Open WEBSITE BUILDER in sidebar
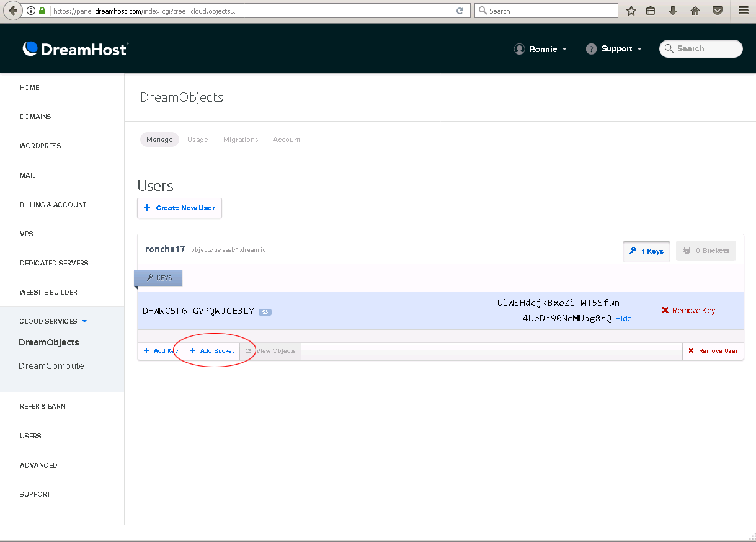The height and width of the screenshot is (542, 756). pyautogui.click(x=49, y=292)
